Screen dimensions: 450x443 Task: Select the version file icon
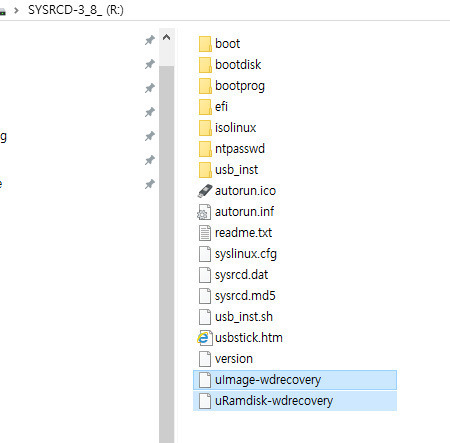pyautogui.click(x=205, y=359)
